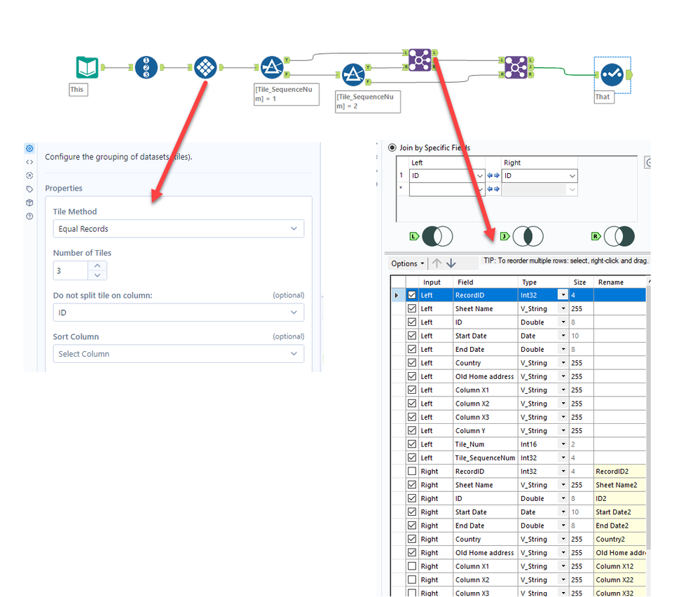Uncheck Right Sheet Name checkbox
Viewport: 700px width, 597px height.
tap(412, 485)
